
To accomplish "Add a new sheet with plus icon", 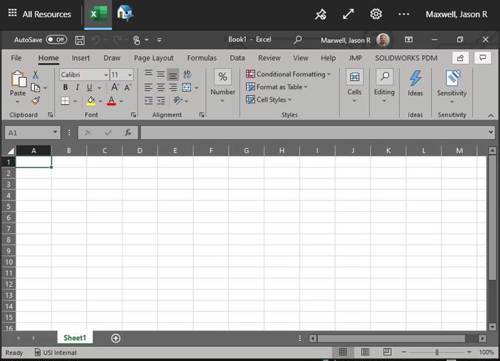I will pyautogui.click(x=116, y=338).
